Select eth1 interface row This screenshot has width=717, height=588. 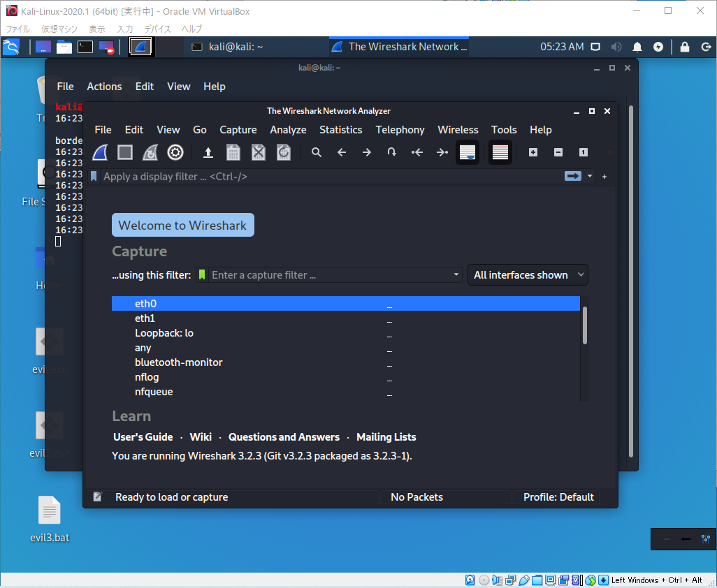pos(346,318)
